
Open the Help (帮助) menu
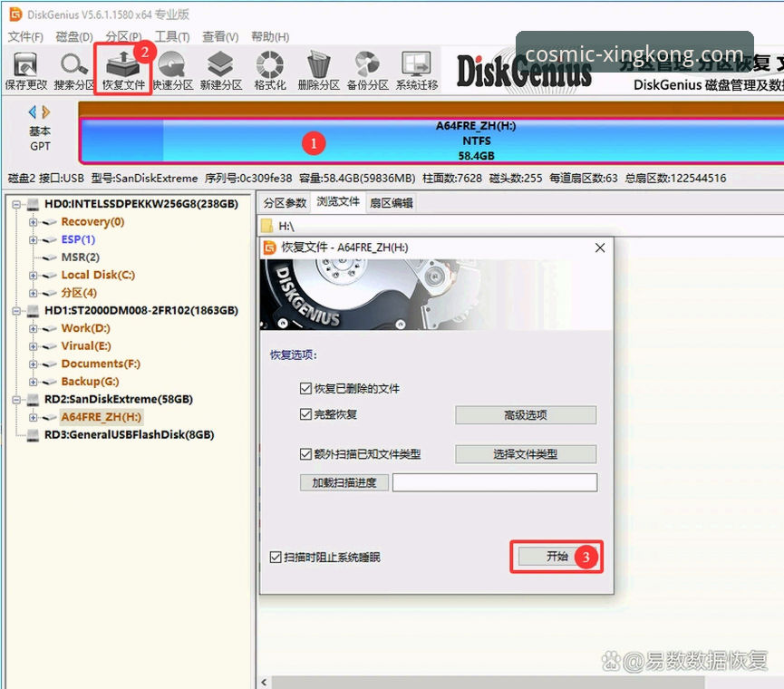pos(270,36)
